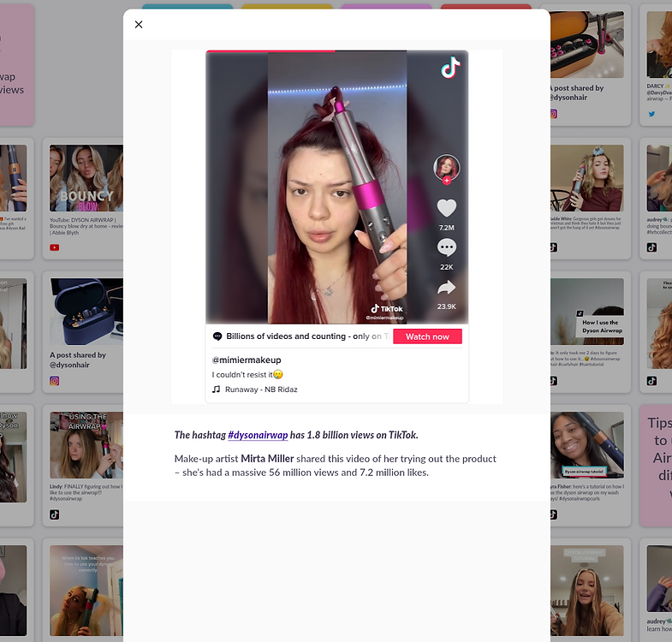This screenshot has height=642, width=672.
Task: Click the music note icon beside Runaway
Action: pyautogui.click(x=217, y=389)
